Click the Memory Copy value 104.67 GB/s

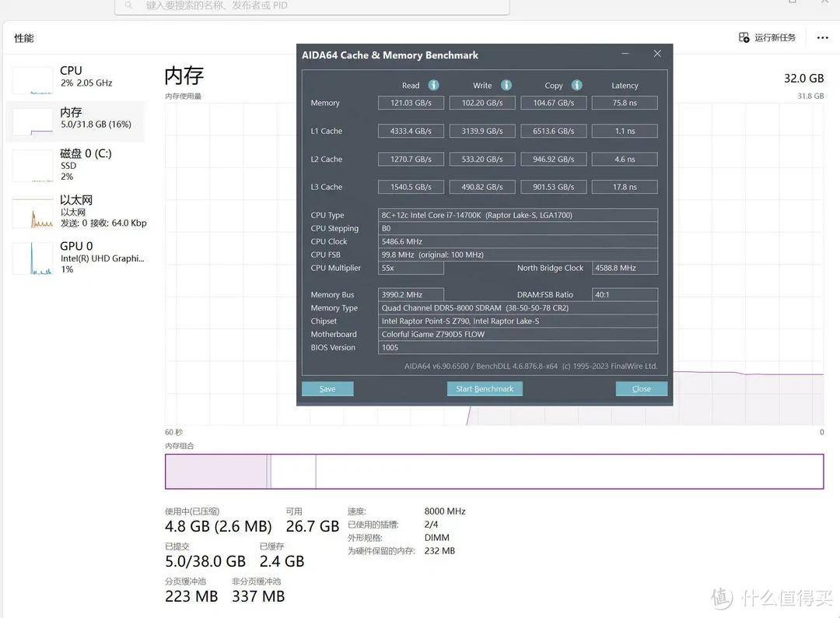[x=554, y=103]
